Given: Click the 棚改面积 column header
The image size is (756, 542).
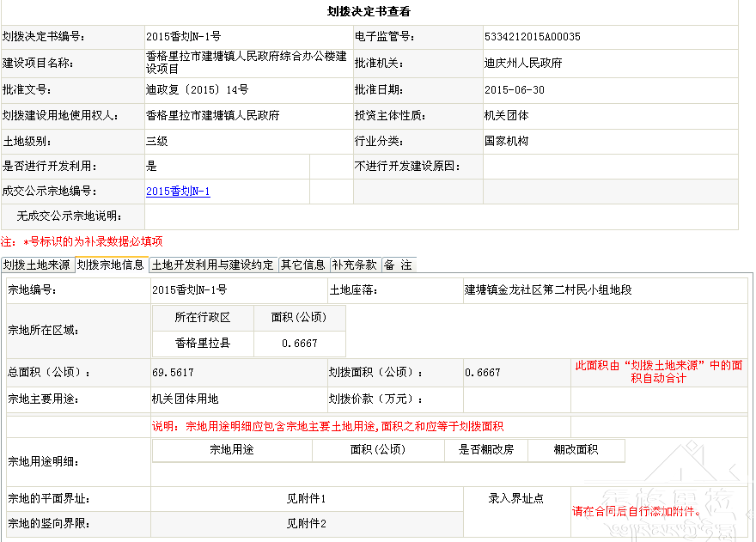Looking at the screenshot, I should (576, 449).
